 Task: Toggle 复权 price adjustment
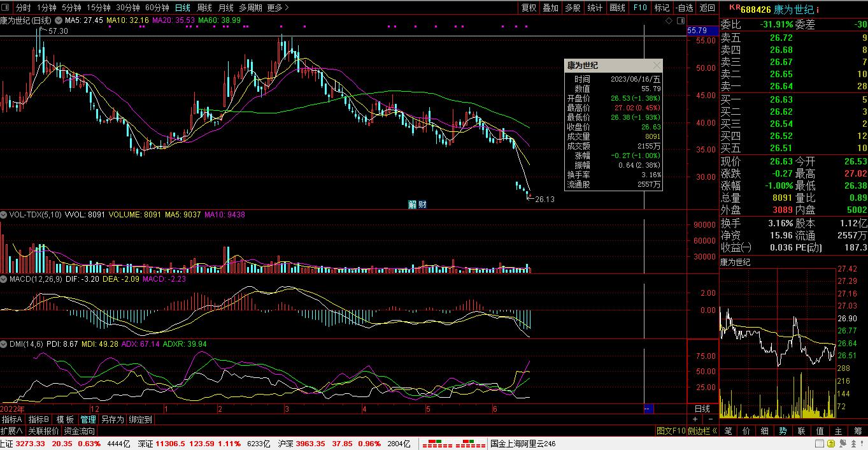coord(529,8)
